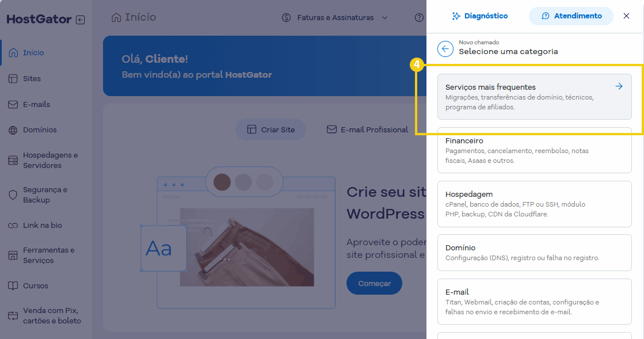
Task: Click the HostGator logo
Action: click(39, 20)
